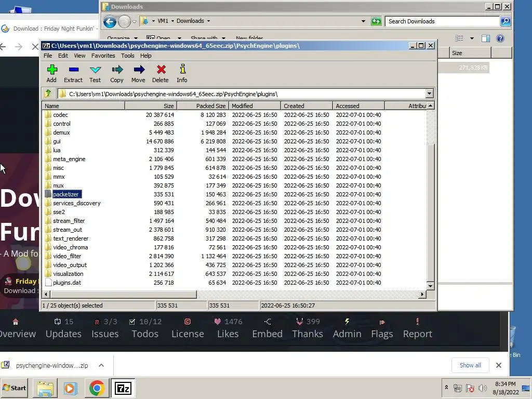The image size is (532, 399).
Task: Open the Tools menu
Action: [x=128, y=56]
